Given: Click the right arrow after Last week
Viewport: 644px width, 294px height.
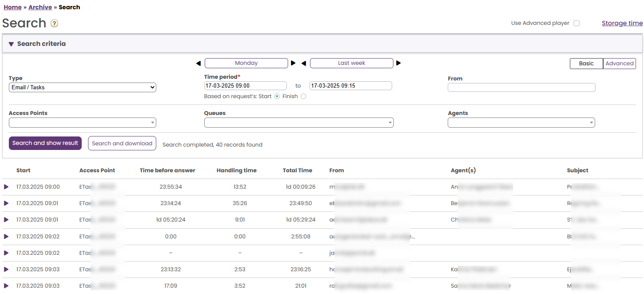Looking at the screenshot, I should (398, 63).
